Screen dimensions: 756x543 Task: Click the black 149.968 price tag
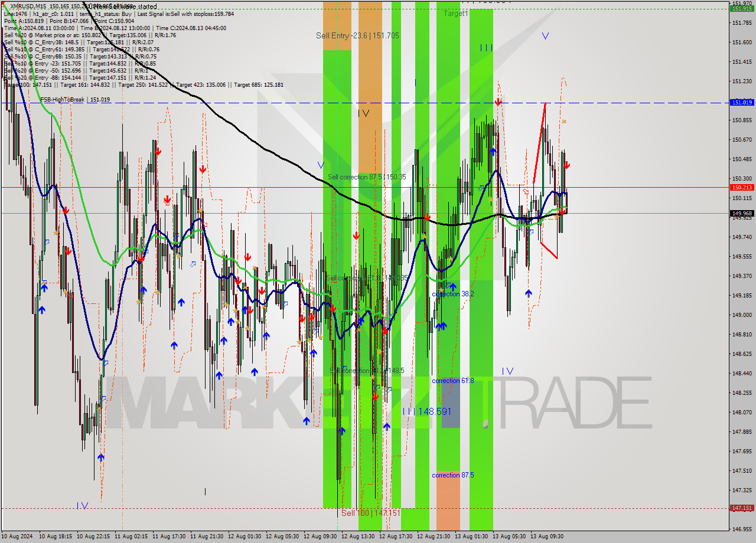click(x=742, y=213)
